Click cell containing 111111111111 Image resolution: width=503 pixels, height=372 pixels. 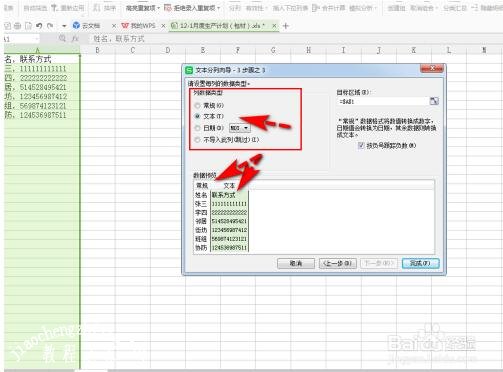(41, 69)
